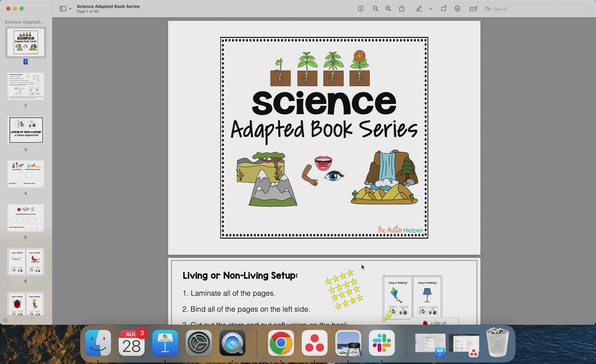
Task: Click the add button at the sidebar bottom
Action: (5, 320)
